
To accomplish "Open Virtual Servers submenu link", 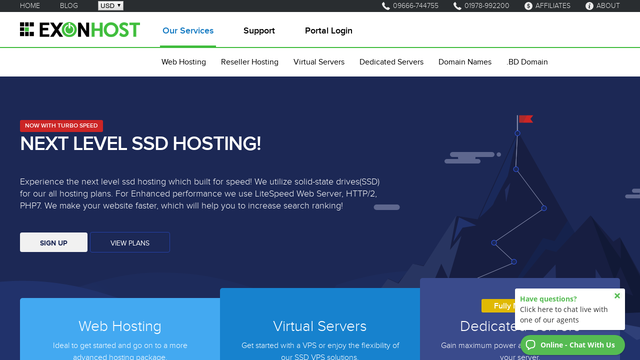I will (319, 62).
